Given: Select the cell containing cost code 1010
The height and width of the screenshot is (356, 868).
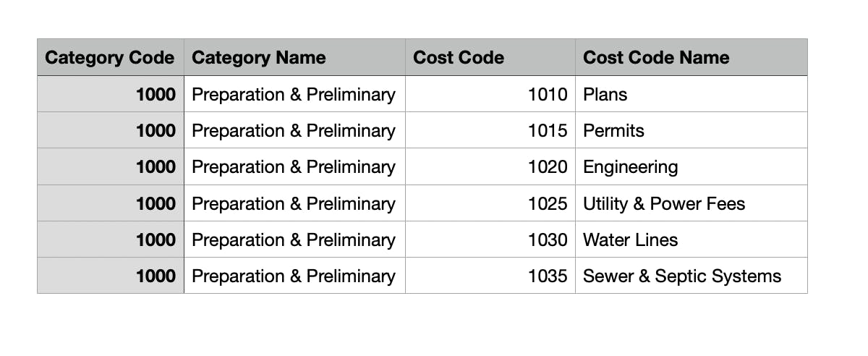Looking at the screenshot, I should [548, 94].
